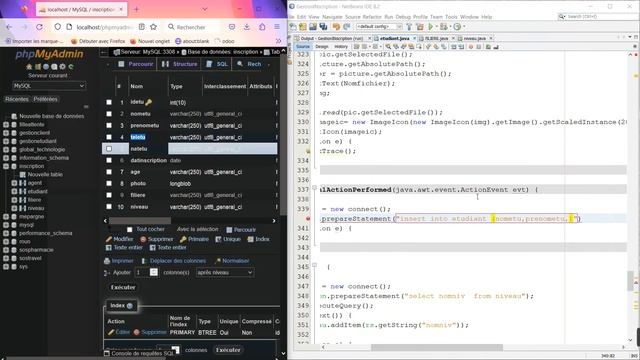The width and height of the screenshot is (640, 360).
Task: Click the Primaire key action
Action: 194,239
